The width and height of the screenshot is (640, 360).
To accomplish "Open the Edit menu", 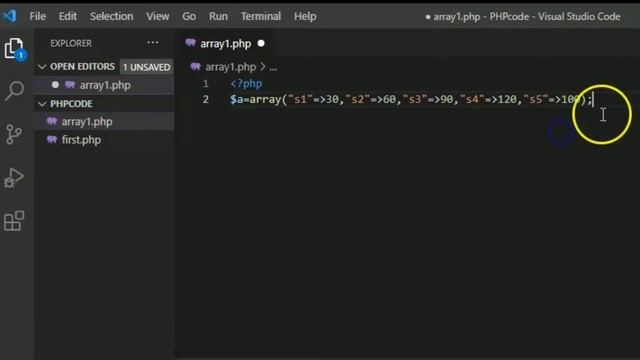I will pos(67,16).
